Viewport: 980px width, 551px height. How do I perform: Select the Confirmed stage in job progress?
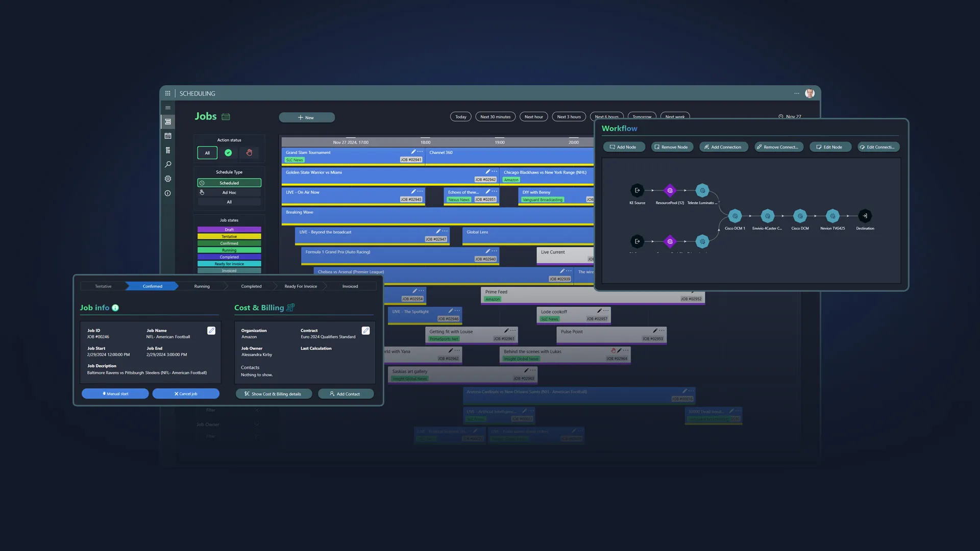point(152,286)
